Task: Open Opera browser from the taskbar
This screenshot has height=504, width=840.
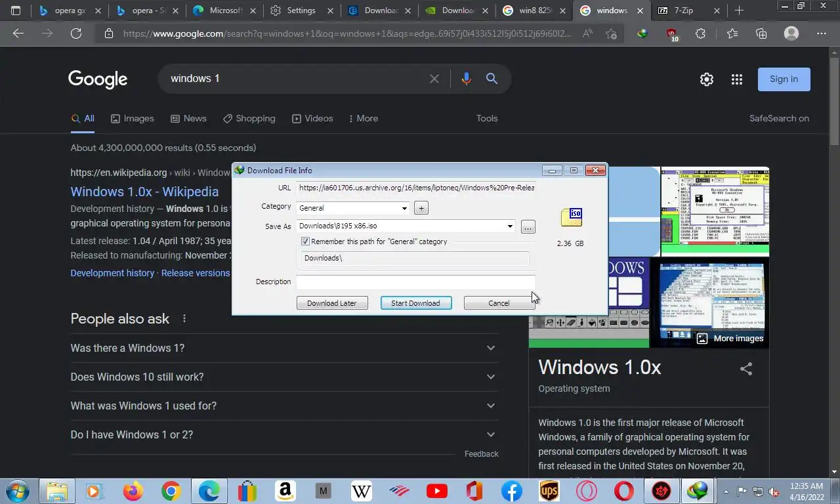Action: point(624,491)
